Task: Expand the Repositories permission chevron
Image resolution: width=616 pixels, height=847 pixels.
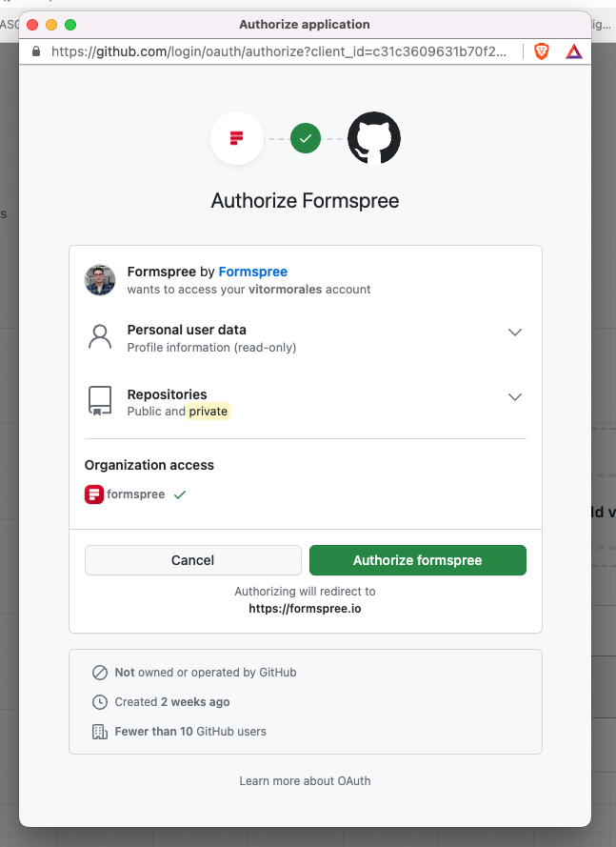Action: [515, 397]
